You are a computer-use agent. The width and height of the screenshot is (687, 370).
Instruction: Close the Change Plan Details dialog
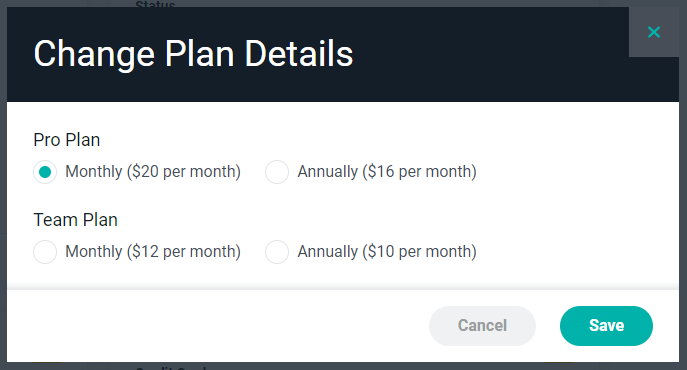tap(654, 32)
